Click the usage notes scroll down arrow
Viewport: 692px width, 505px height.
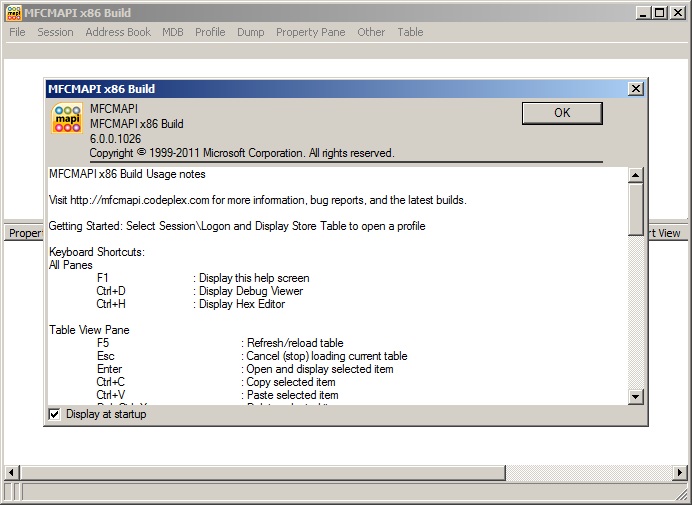pos(636,396)
